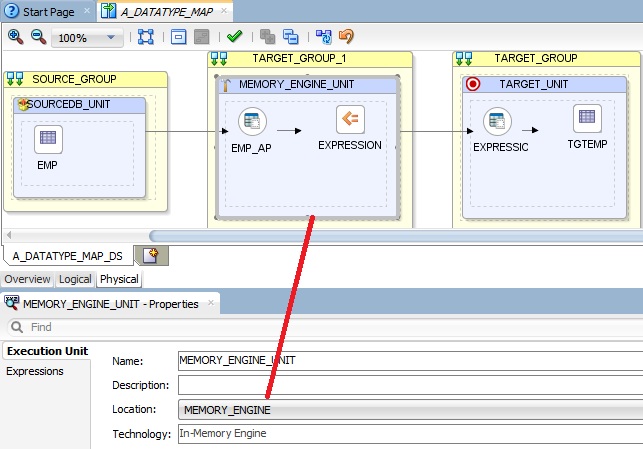Viewport: 643px width, 449px height.
Task: Select the TGTEMP target table icon
Action: 587,119
